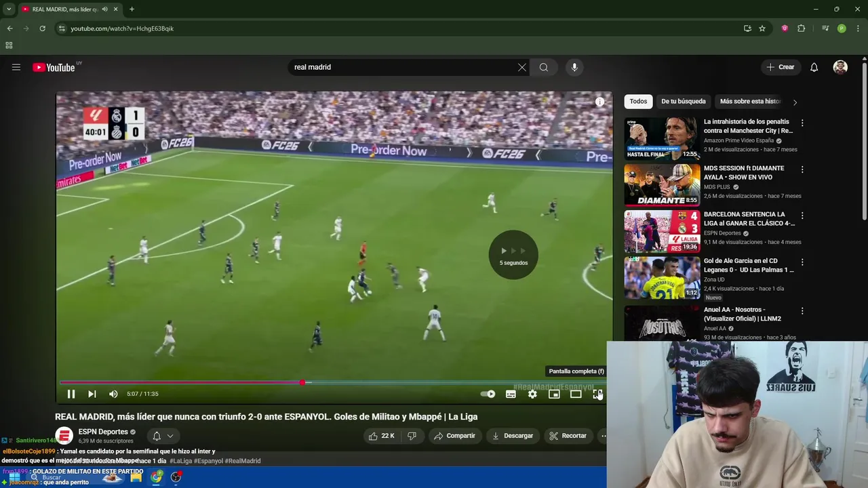Open ESPN Deportes channel name link
The height and width of the screenshot is (488, 868).
point(103,432)
